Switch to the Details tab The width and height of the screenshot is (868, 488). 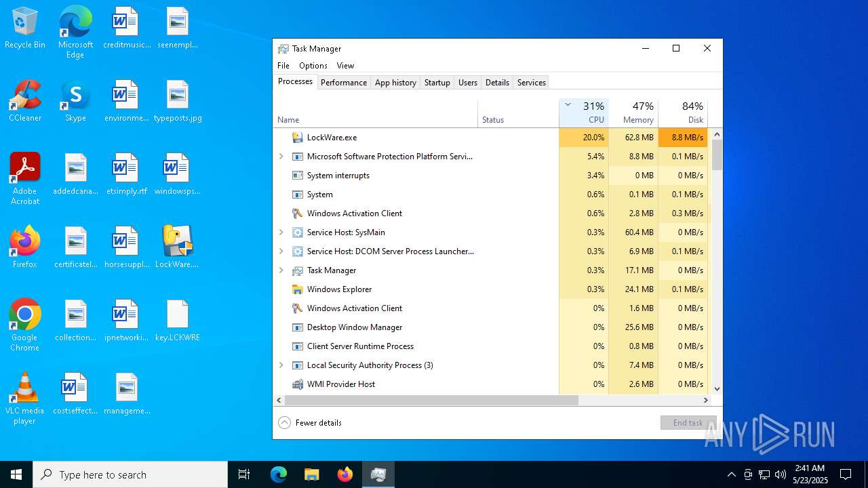pyautogui.click(x=497, y=83)
